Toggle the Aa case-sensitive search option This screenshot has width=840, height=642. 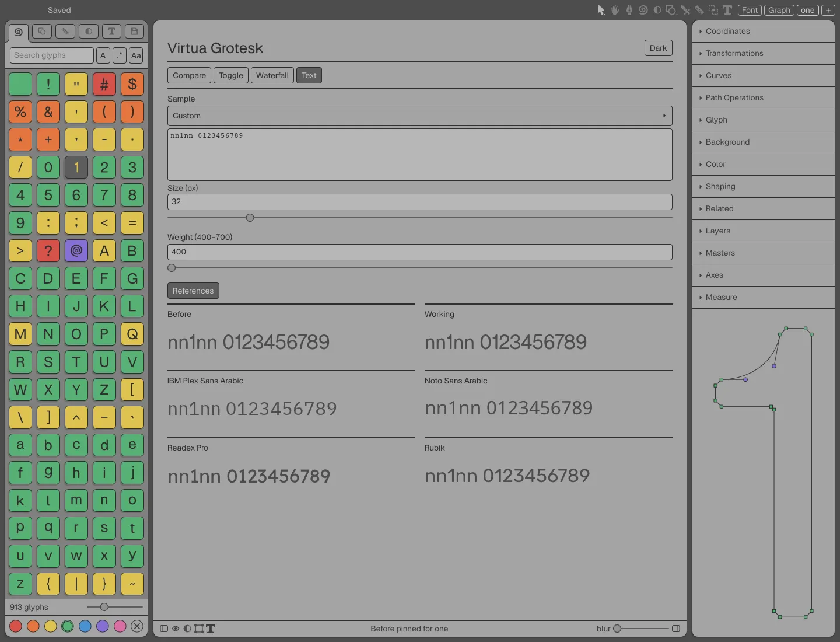[136, 55]
